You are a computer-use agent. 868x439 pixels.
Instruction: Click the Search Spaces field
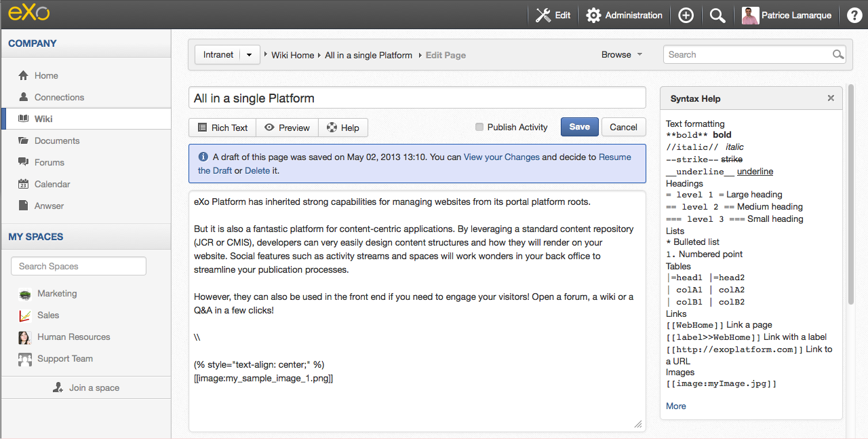(79, 266)
